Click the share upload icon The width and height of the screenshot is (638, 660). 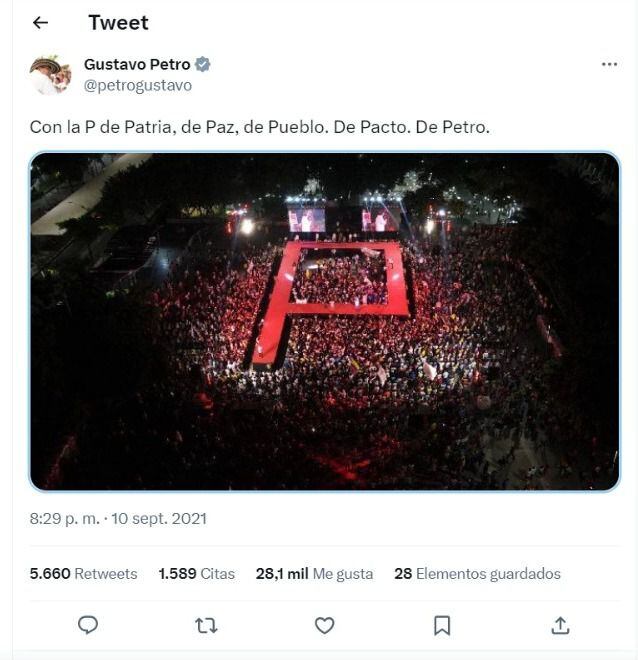click(560, 625)
